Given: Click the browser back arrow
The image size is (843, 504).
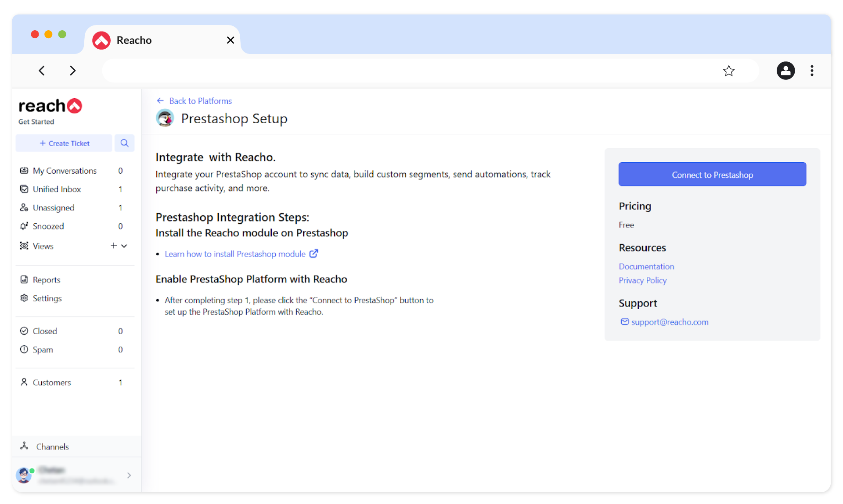Looking at the screenshot, I should click(42, 71).
